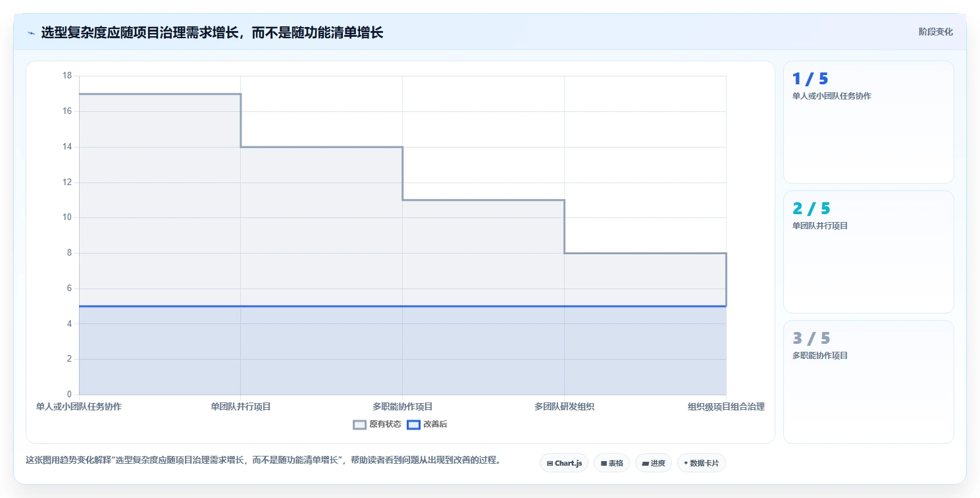Click the 阶段变化 label in header

(x=935, y=32)
